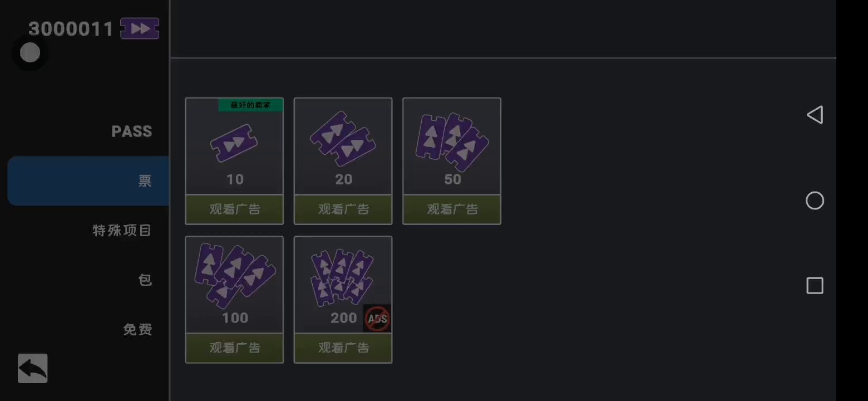This screenshot has height=401, width=868.
Task: Open the 特殊项目 tab
Action: click(122, 231)
